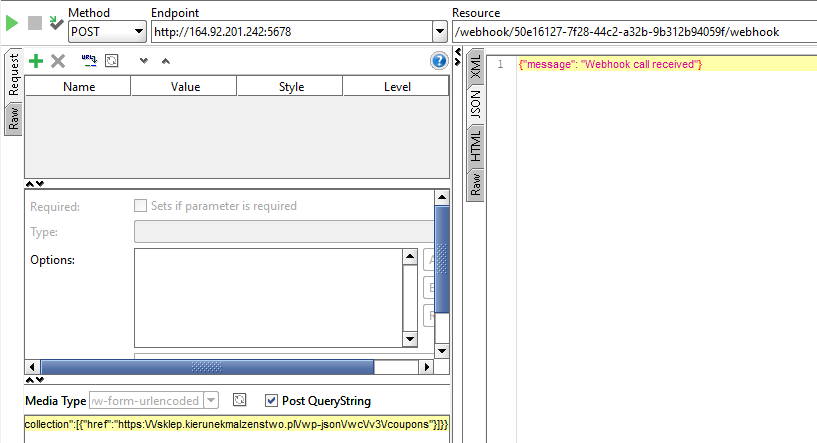Click Options list scroll down arrow
This screenshot has height=443, width=817.
[410, 339]
